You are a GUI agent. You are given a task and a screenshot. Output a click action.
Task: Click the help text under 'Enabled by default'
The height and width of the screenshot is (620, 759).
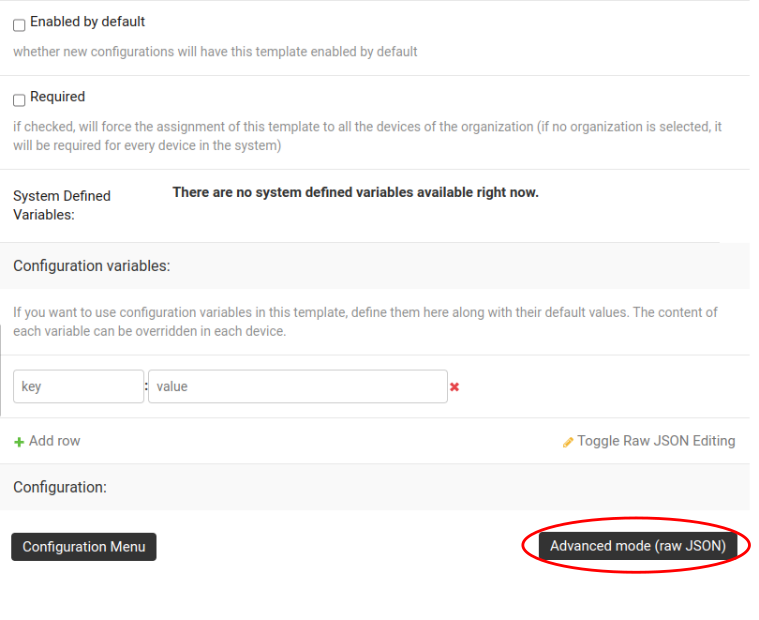[x=215, y=51]
